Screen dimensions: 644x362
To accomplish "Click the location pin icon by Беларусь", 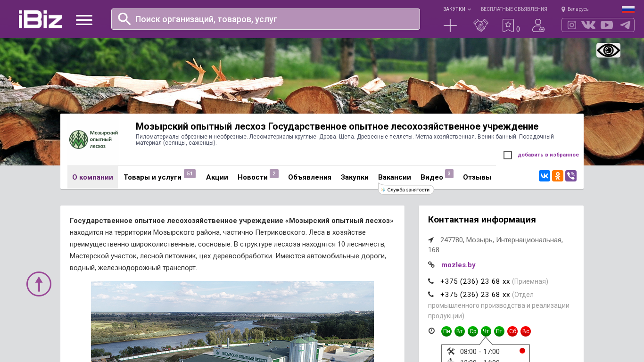I will point(563,9).
